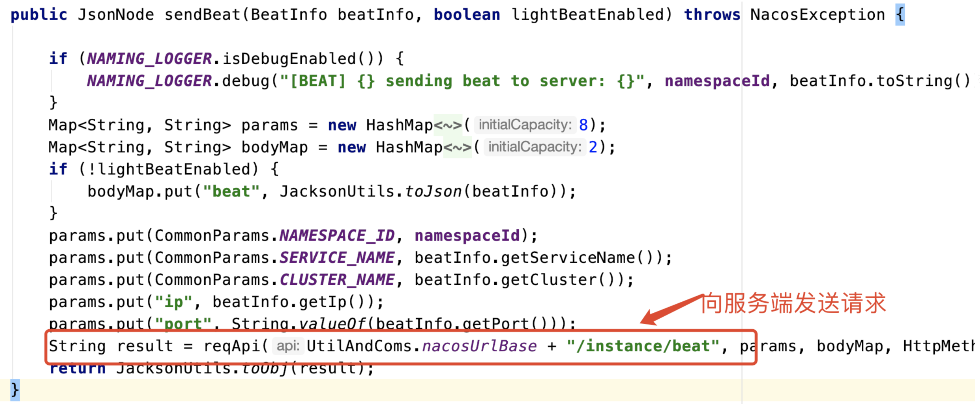Expand folded diamond on bodyMap HashMap line
The image size is (980, 404).
pos(457,147)
